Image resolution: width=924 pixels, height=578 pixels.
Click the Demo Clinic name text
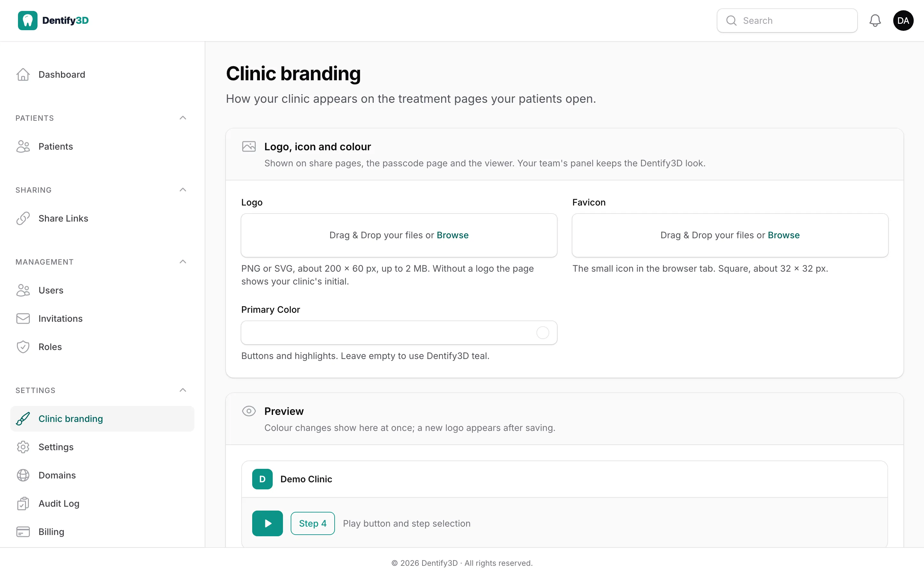tap(306, 479)
